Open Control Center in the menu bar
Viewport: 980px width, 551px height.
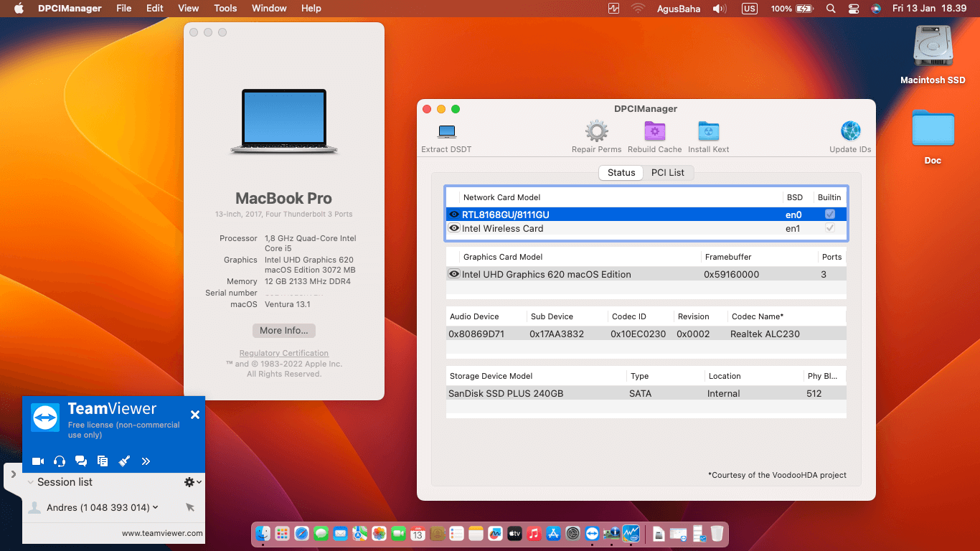854,9
